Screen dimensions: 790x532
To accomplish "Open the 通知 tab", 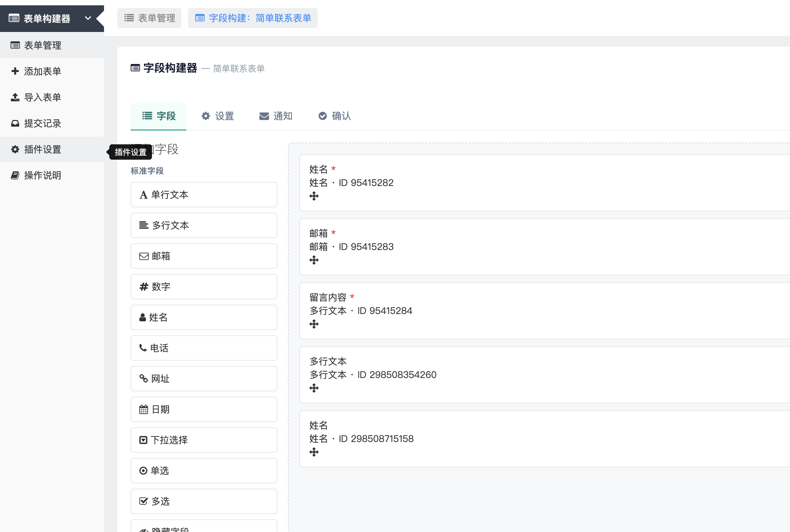I will tap(276, 116).
